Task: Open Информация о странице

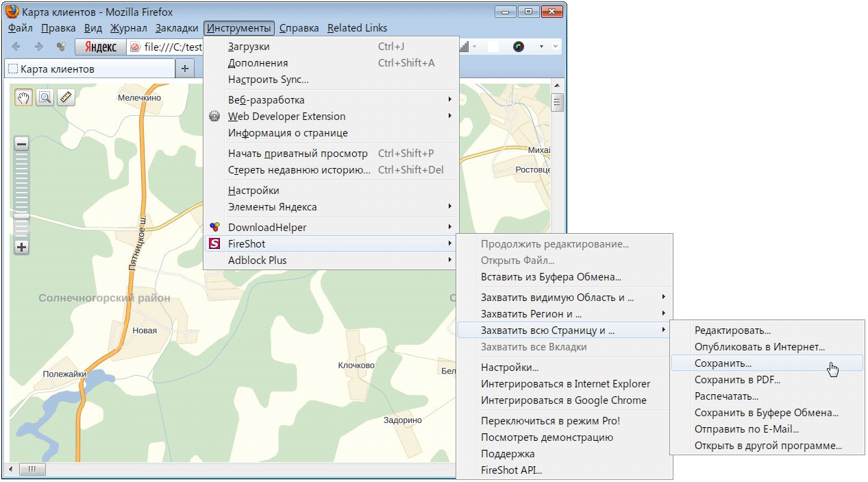Action: pos(331,133)
